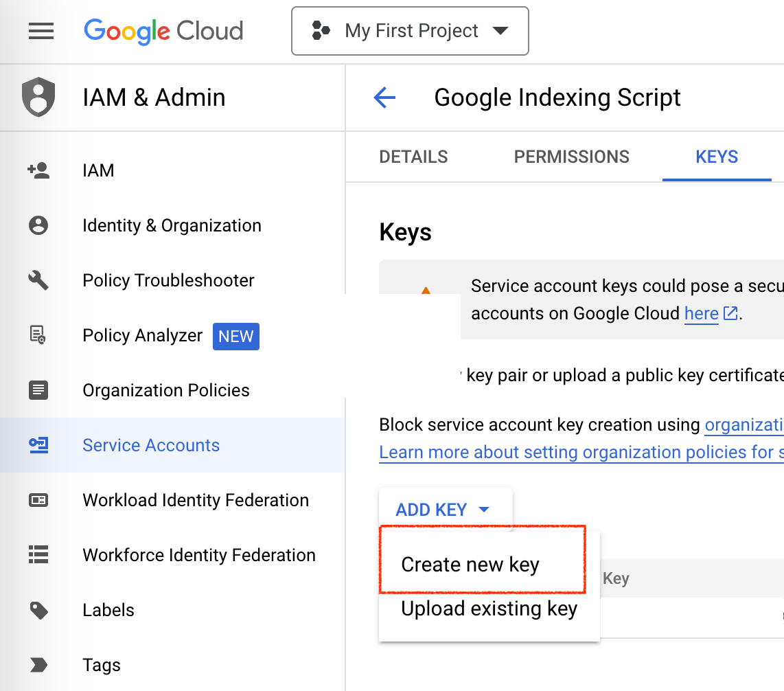Screen dimensions: 784x691
Task: Click the Policy Analyzer document icon
Action: tap(38, 335)
